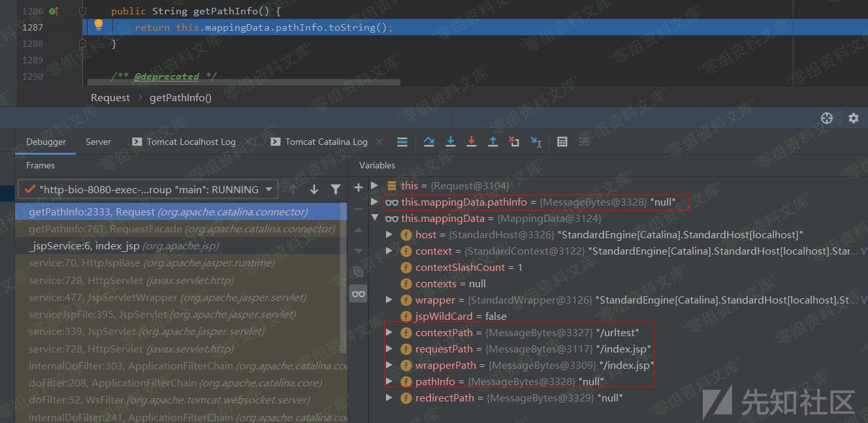Open the Evaluate Expression calculator icon
Screen dimensions: 868x423
(562, 142)
